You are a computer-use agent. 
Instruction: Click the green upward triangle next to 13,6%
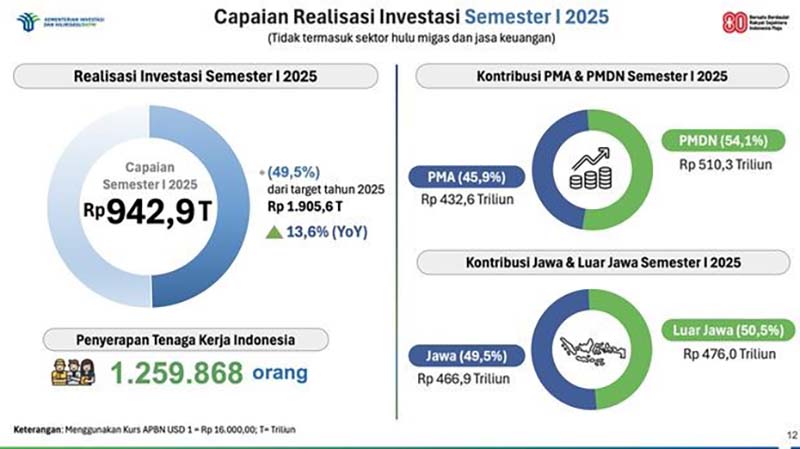click(275, 232)
